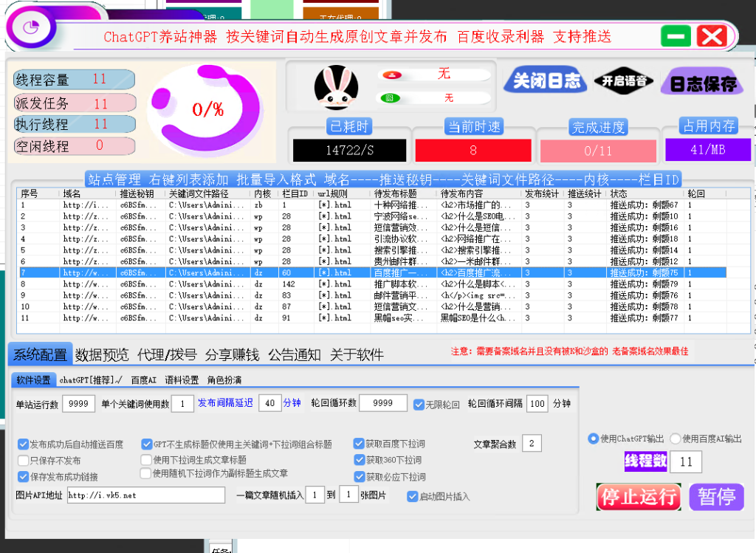Click the 完成进度 0/11 progress bar

598,150
